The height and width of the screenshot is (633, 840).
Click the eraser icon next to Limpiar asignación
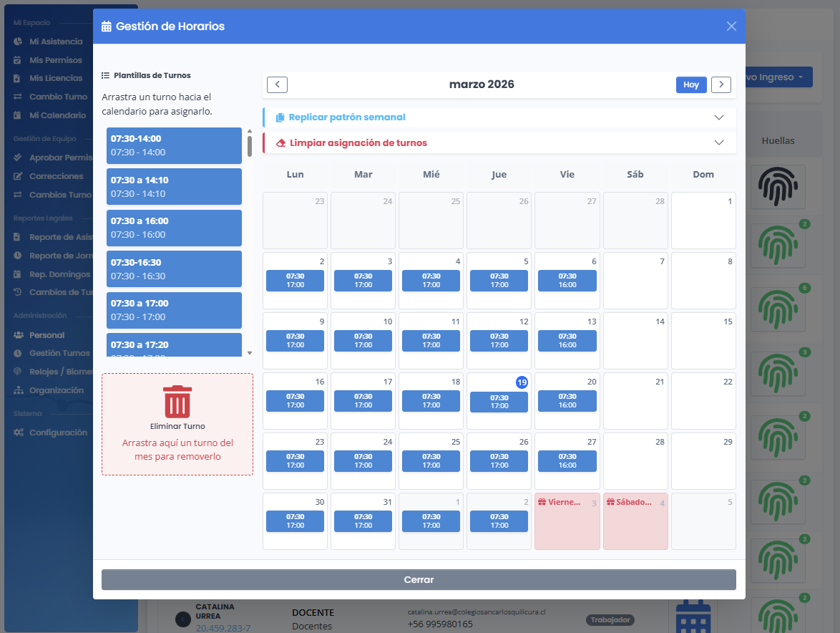280,143
